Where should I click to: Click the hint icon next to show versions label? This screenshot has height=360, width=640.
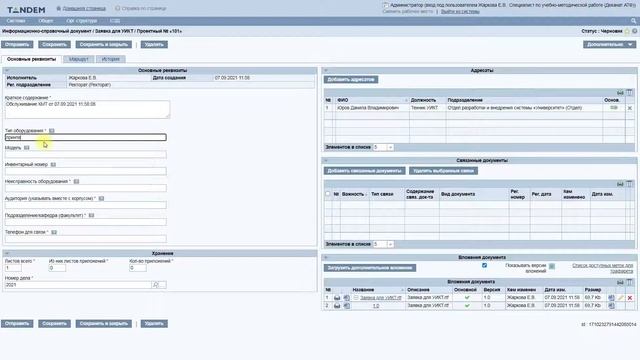pyautogui.click(x=552, y=266)
